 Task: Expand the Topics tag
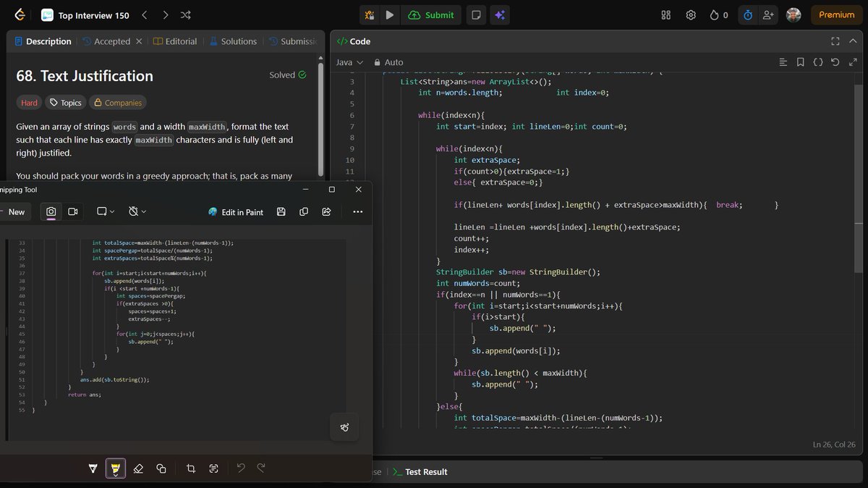(x=65, y=103)
